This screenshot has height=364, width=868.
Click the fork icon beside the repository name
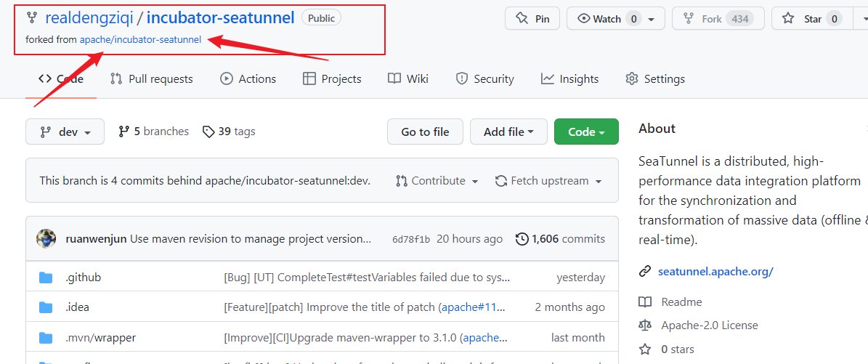(32, 18)
